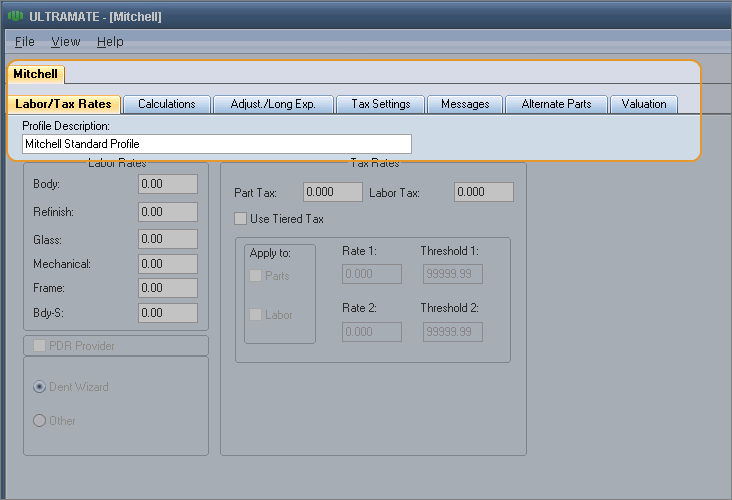Viewport: 732px width, 500px height.
Task: Open the File menu
Action: (x=25, y=42)
